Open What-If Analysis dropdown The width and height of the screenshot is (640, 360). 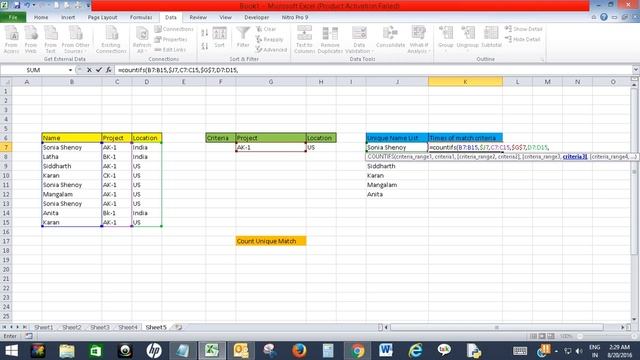tap(418, 39)
